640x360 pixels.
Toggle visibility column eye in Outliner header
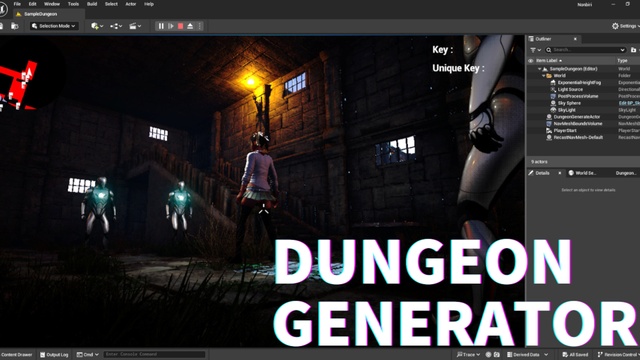[531, 60]
